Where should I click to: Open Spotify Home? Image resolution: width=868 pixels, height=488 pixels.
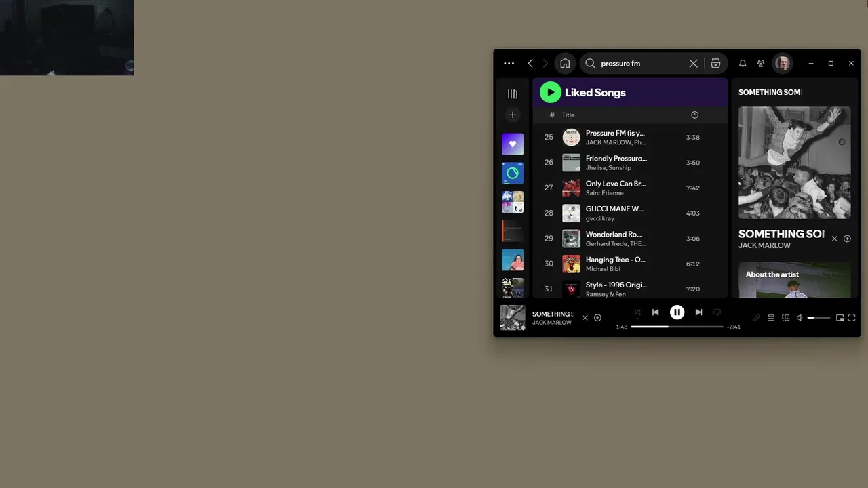coord(565,63)
